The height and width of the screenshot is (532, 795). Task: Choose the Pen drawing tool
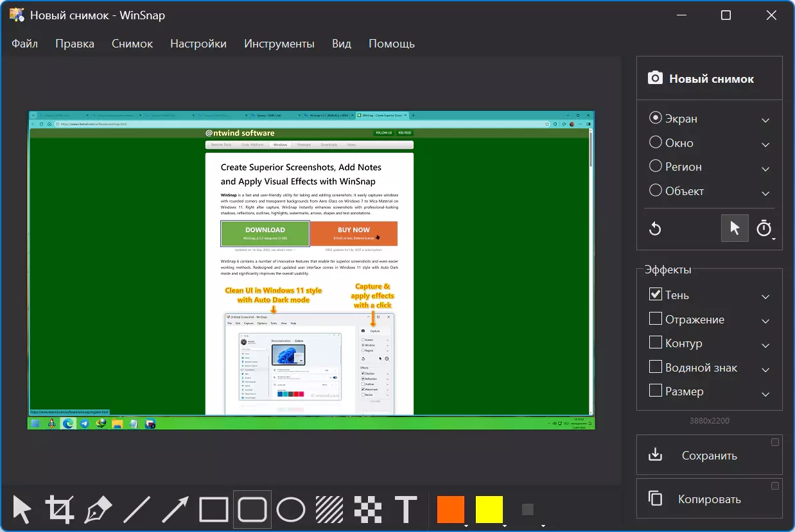[98, 510]
